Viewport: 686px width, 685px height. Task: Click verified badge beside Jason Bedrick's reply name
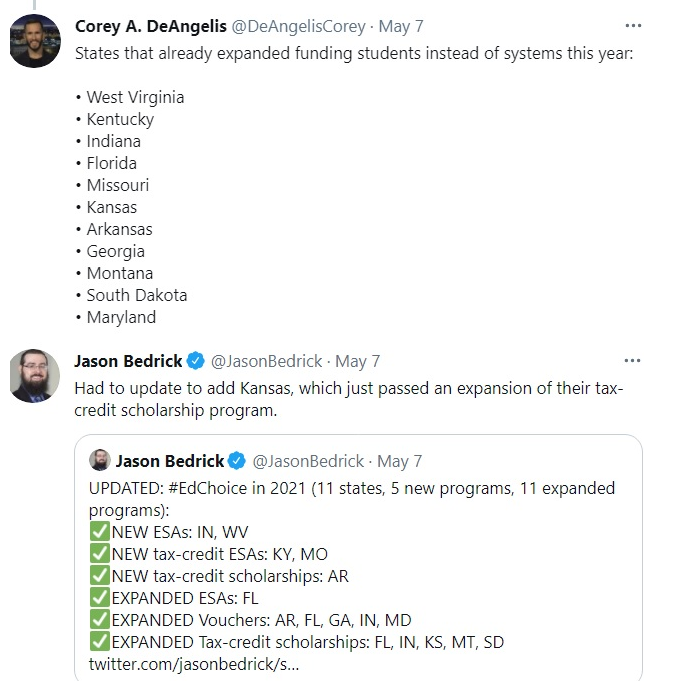196,361
